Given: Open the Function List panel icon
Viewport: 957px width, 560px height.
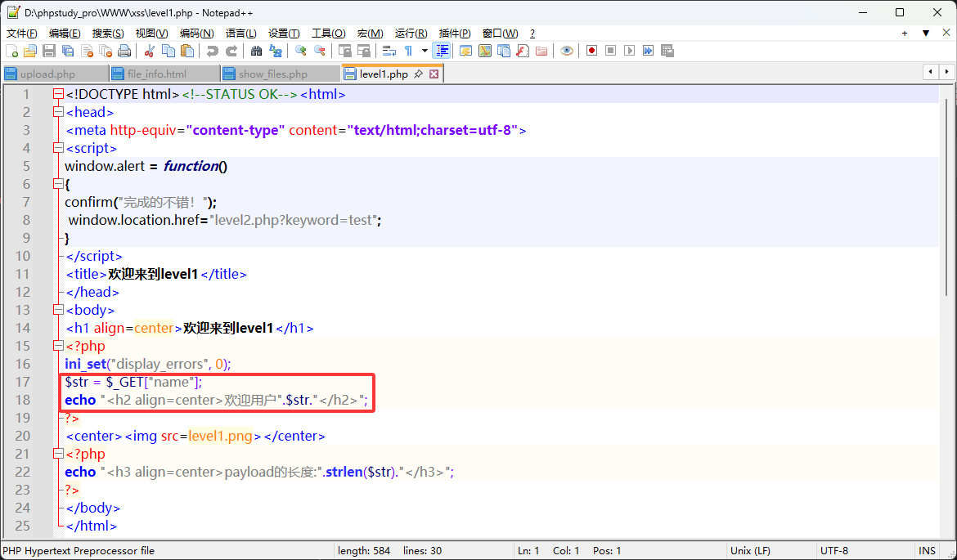Looking at the screenshot, I should pos(523,51).
